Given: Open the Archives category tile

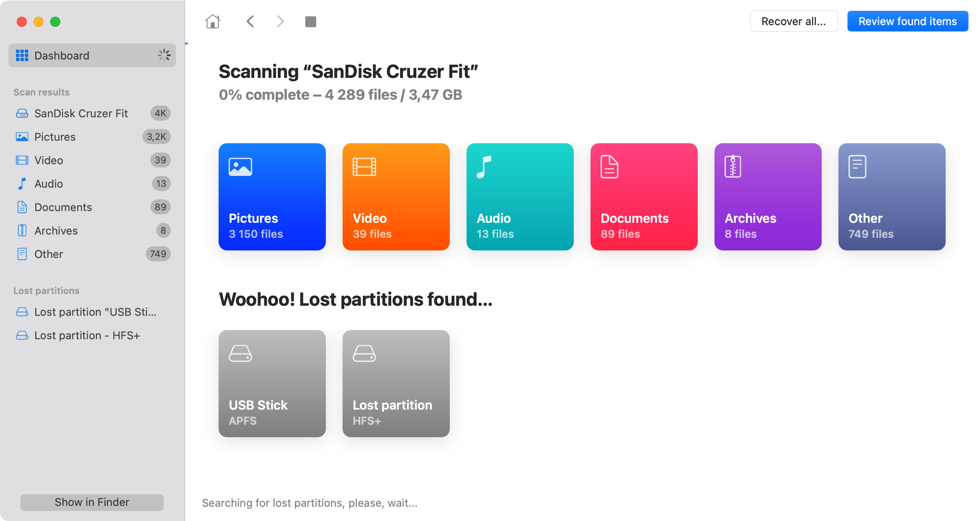Looking at the screenshot, I should [x=768, y=197].
